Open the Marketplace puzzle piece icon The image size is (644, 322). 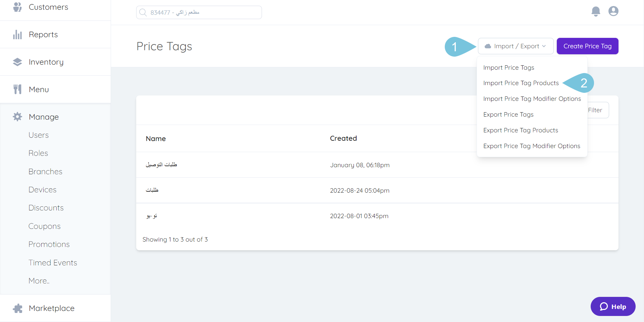pos(17,308)
